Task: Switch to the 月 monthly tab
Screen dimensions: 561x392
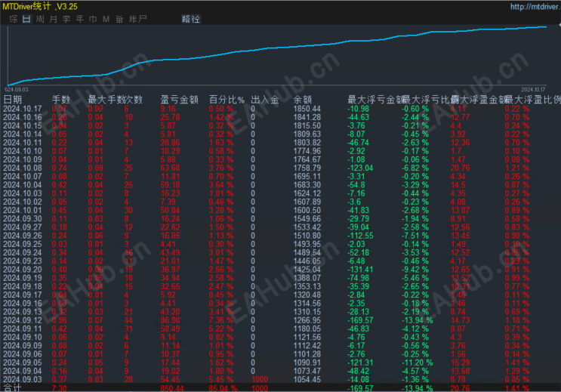Action: [x=54, y=19]
